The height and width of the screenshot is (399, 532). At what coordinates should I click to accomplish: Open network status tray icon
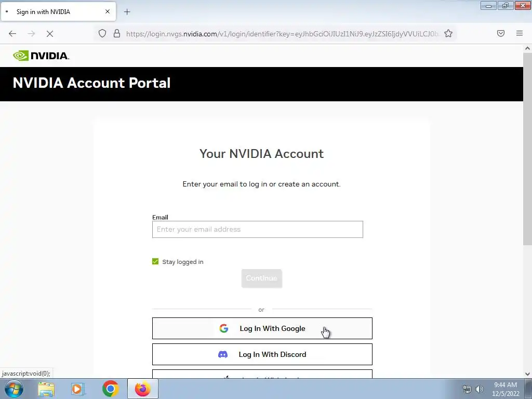[x=467, y=389]
